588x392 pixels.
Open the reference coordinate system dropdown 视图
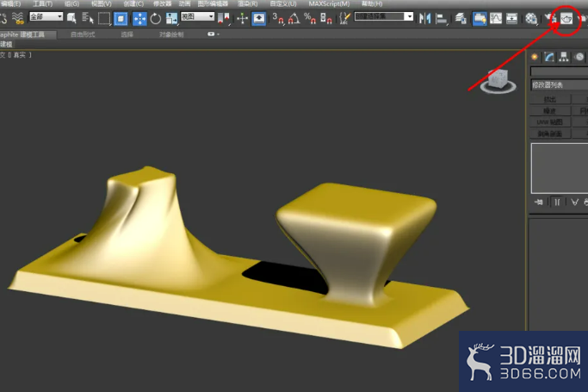(x=198, y=16)
